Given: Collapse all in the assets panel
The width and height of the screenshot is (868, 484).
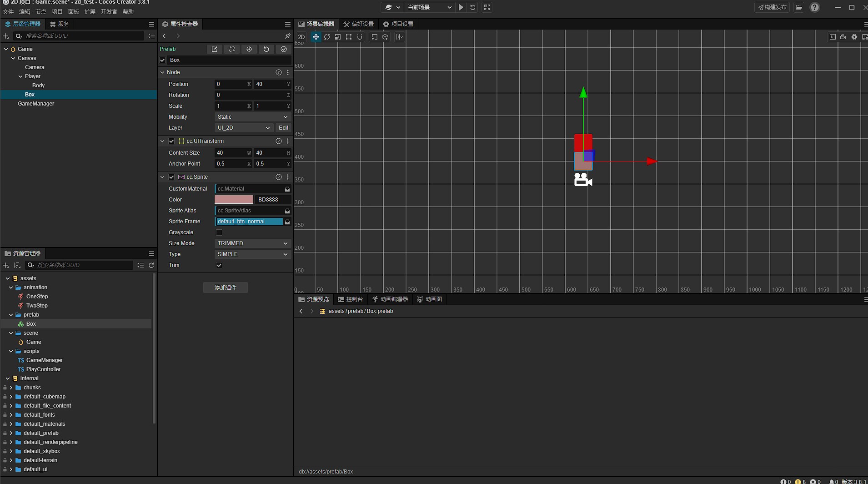Looking at the screenshot, I should 140,265.
